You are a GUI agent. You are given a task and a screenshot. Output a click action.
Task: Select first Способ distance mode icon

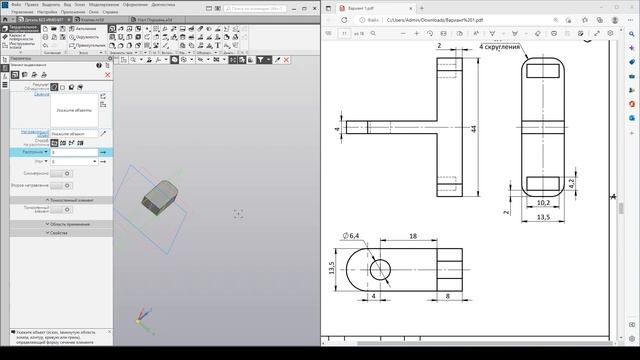click(54, 143)
